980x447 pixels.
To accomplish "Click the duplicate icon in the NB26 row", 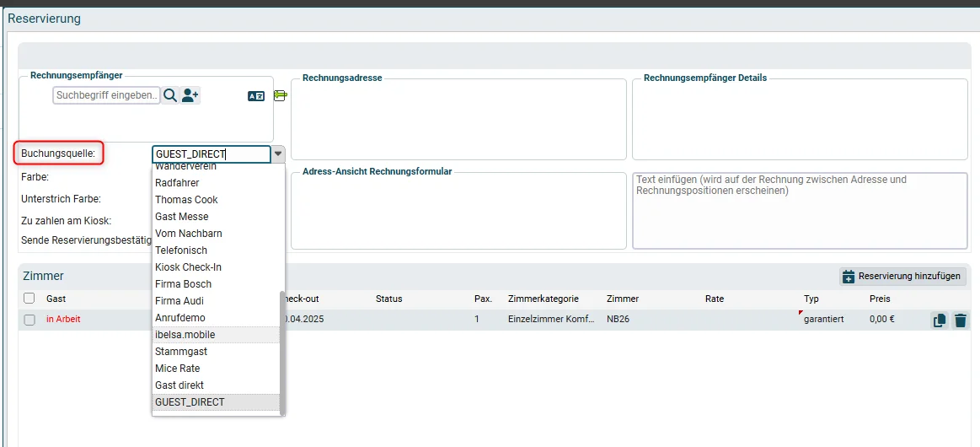I will point(940,320).
